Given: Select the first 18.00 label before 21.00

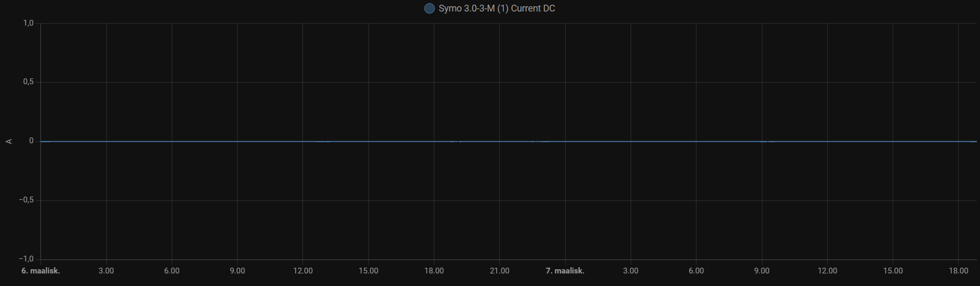Looking at the screenshot, I should (x=434, y=271).
